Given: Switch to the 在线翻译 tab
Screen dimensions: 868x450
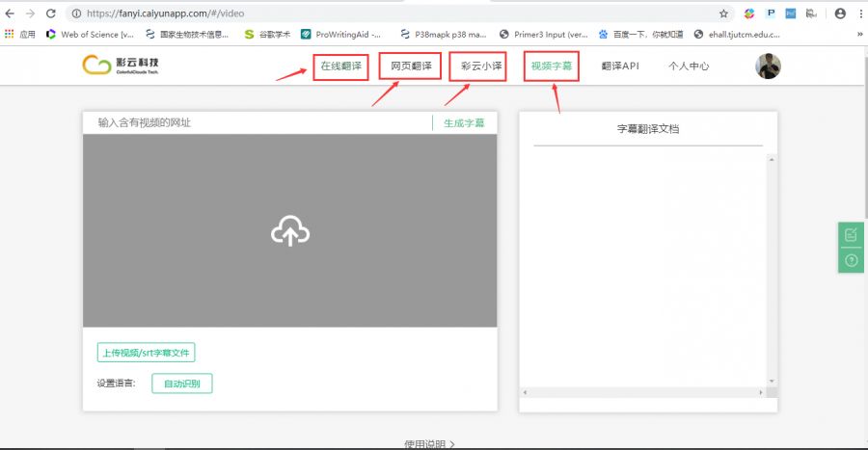Looking at the screenshot, I should [x=341, y=66].
